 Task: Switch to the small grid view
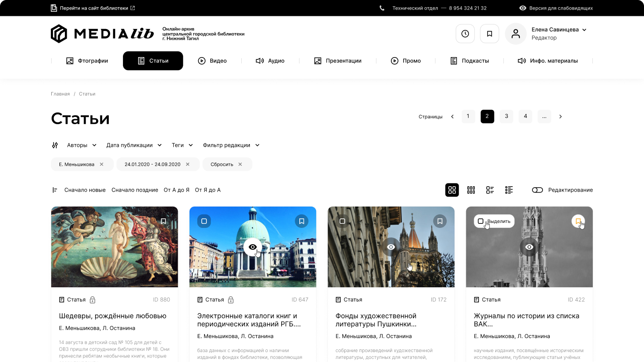(471, 190)
